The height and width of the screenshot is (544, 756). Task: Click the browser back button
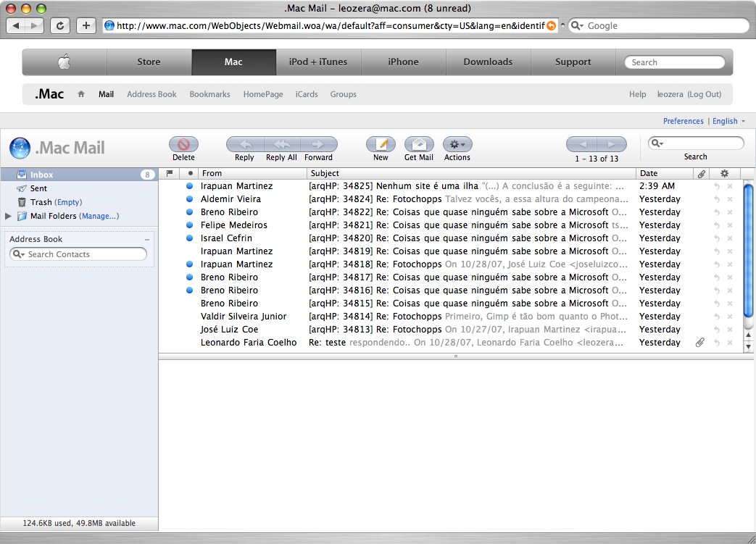tap(16, 25)
